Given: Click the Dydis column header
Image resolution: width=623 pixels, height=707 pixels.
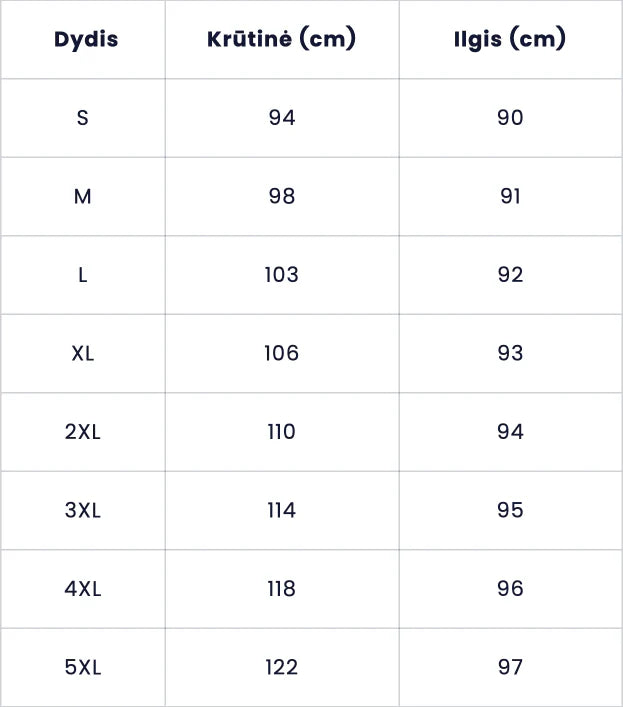Looking at the screenshot, I should click(x=86, y=40).
